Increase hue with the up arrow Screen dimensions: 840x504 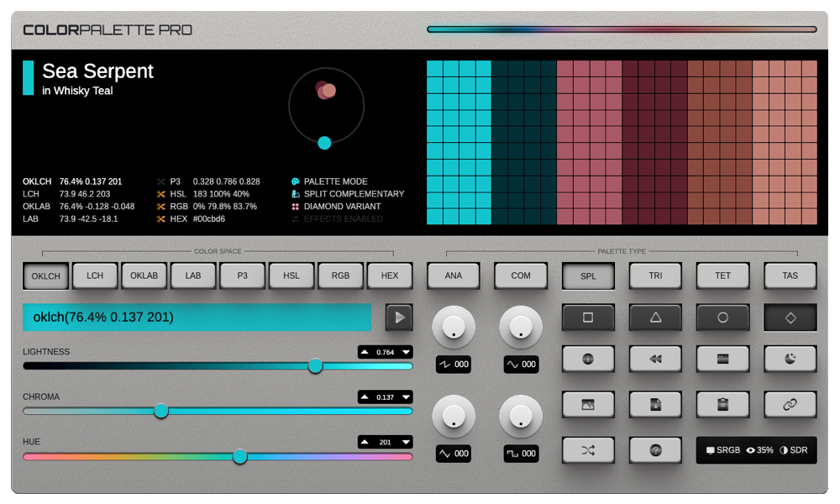click(x=363, y=442)
